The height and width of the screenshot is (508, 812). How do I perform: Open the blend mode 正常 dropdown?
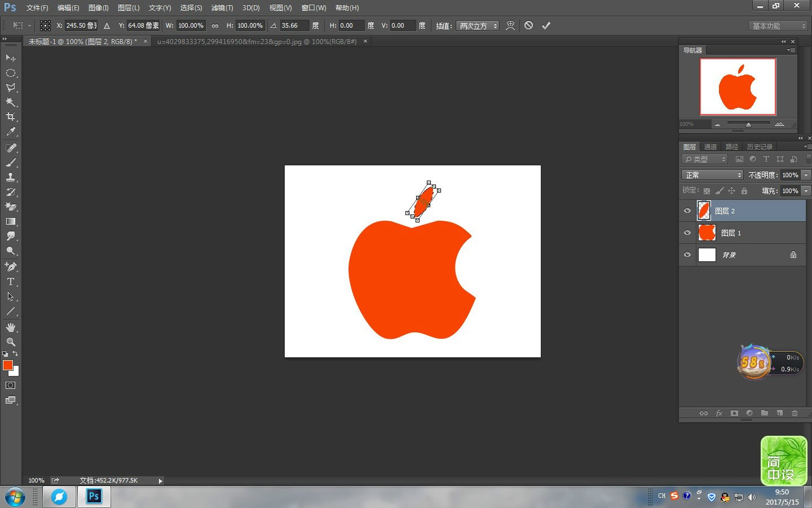(713, 175)
